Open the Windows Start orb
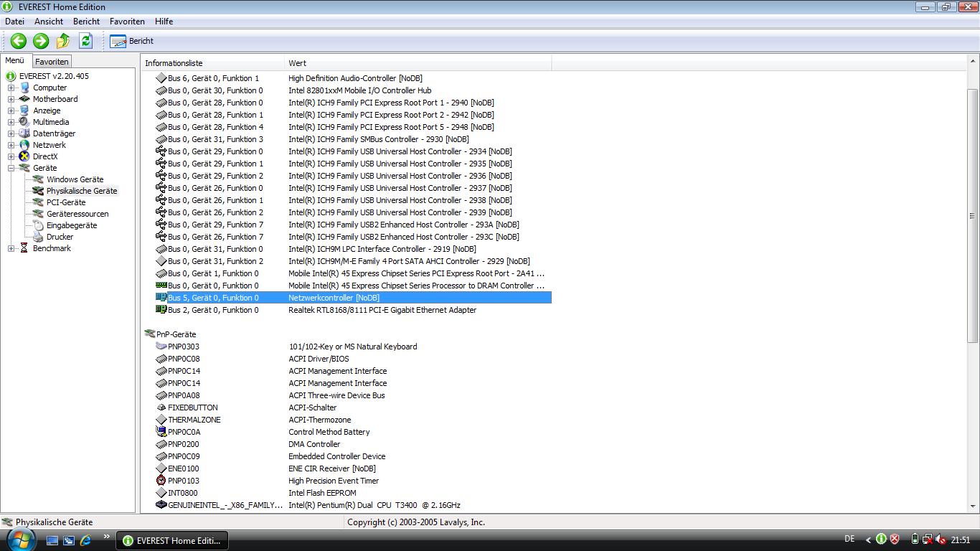980x551 pixels. coord(21,540)
